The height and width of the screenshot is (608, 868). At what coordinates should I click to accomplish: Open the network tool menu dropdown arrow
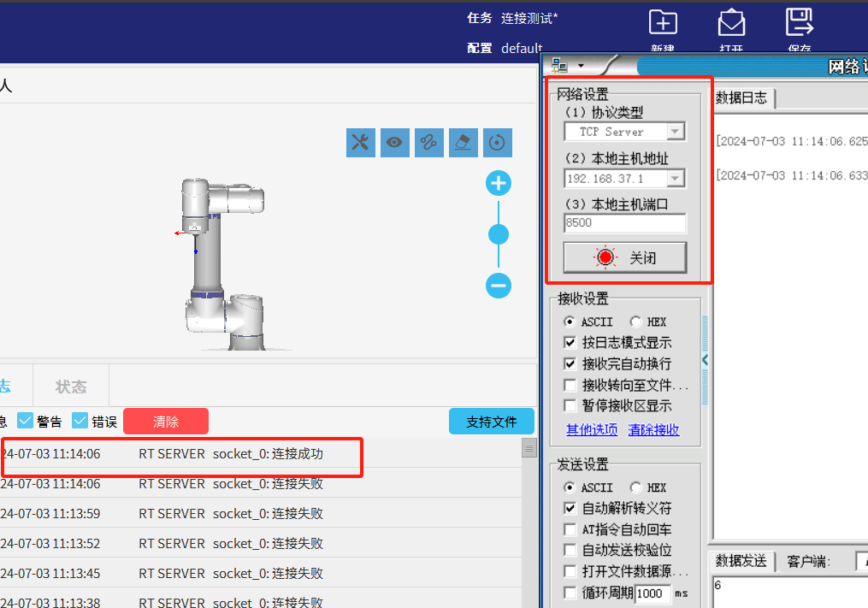(580, 66)
